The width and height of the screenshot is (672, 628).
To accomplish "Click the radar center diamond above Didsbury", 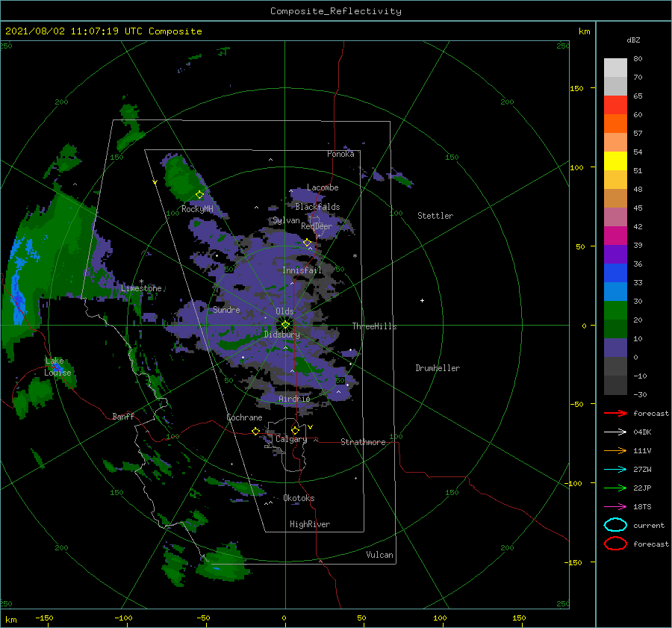I will click(285, 325).
